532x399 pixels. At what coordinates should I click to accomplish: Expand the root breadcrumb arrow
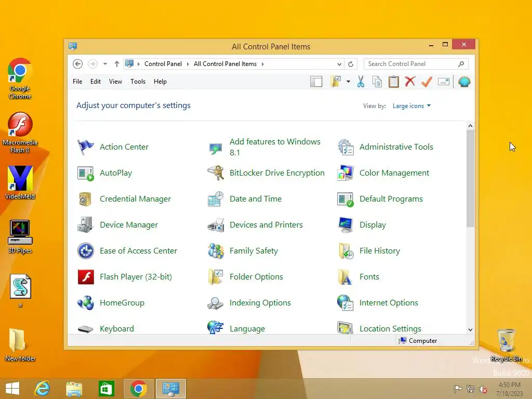(x=138, y=64)
